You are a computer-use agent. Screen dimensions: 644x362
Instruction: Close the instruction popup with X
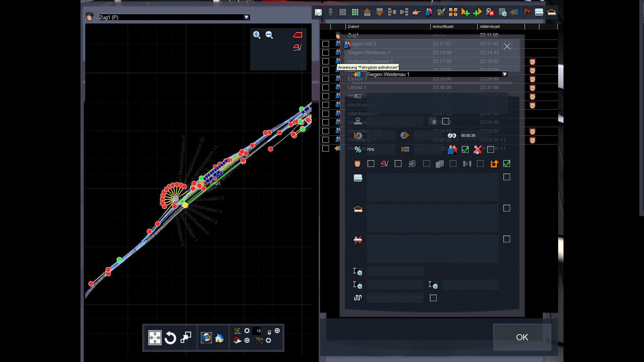(507, 46)
